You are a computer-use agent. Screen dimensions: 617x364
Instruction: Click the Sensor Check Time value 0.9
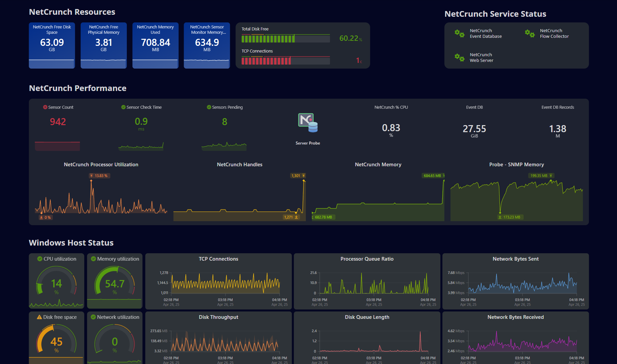pyautogui.click(x=141, y=121)
